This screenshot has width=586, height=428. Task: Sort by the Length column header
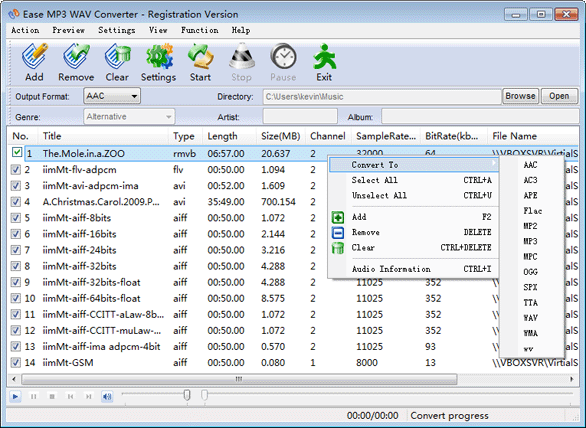click(x=229, y=136)
